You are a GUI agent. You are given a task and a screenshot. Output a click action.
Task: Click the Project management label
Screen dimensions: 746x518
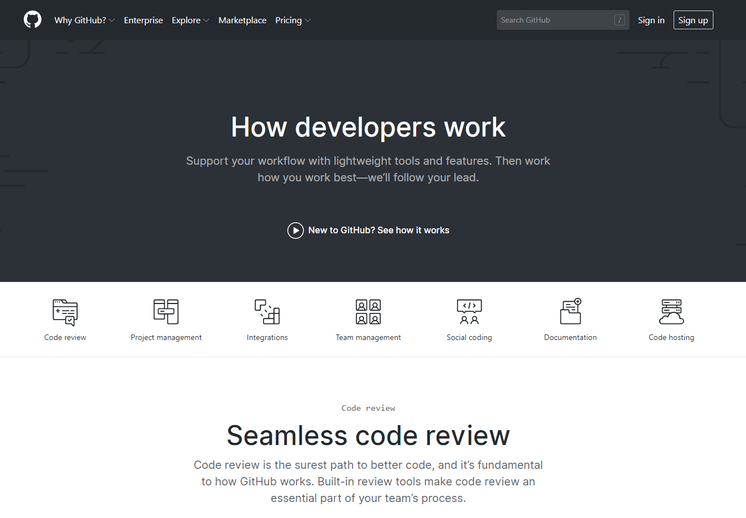(x=166, y=337)
